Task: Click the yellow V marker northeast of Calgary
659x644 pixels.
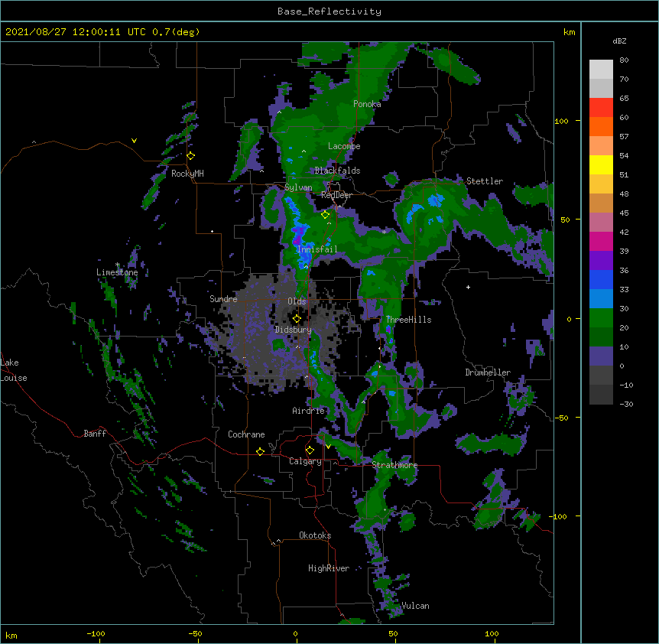Action: [328, 447]
